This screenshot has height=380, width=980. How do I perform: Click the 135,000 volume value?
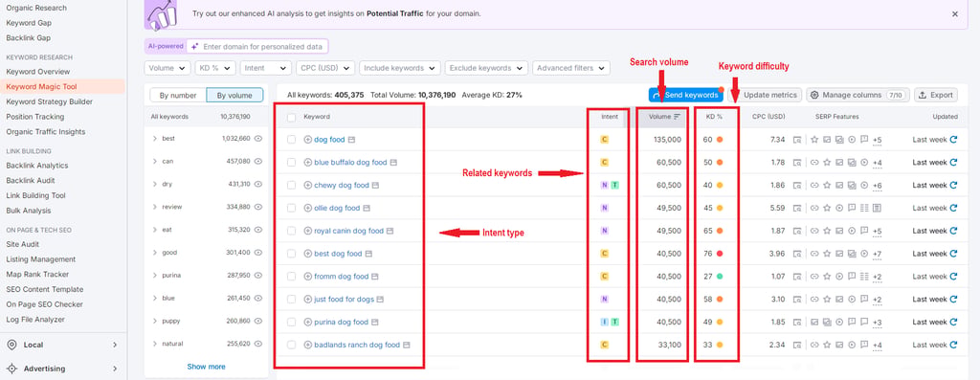667,140
